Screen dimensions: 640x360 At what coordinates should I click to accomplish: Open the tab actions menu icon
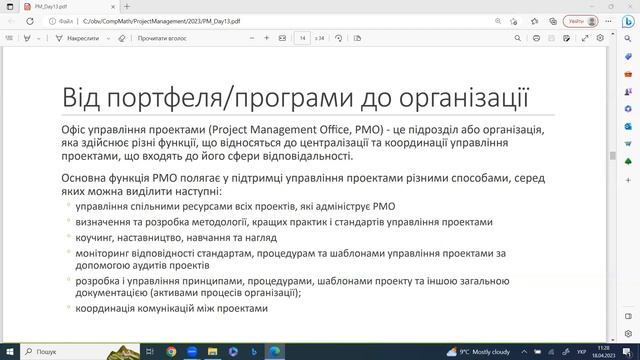[x=10, y=7]
